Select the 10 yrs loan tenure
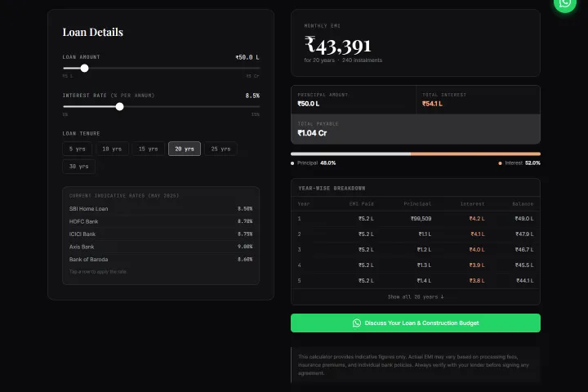The width and height of the screenshot is (588, 392). pyautogui.click(x=112, y=149)
